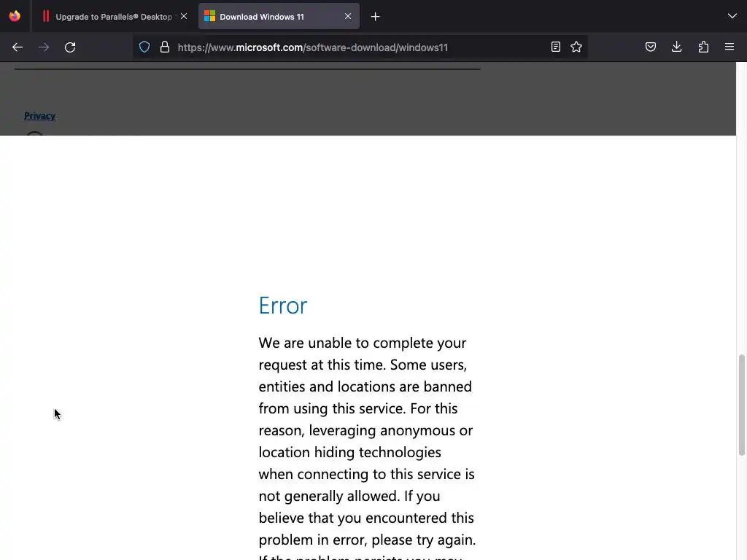
Task: Bookmark this page with star icon
Action: tap(576, 47)
